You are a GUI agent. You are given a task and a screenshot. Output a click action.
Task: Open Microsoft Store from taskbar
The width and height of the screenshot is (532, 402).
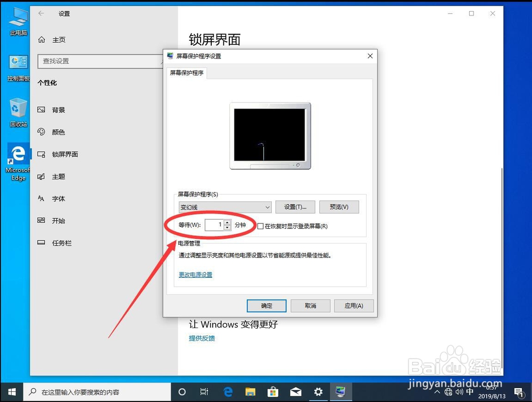pyautogui.click(x=273, y=392)
